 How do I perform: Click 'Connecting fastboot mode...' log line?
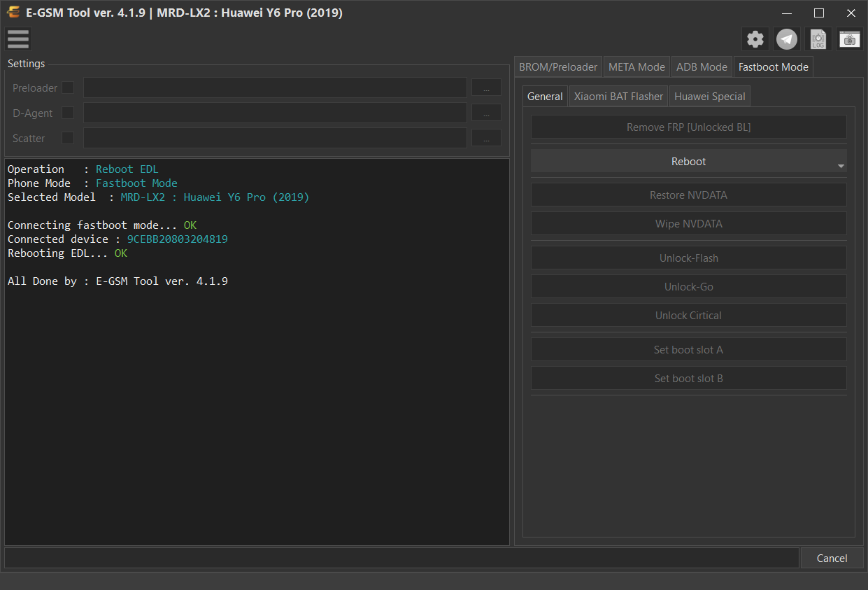click(x=102, y=225)
